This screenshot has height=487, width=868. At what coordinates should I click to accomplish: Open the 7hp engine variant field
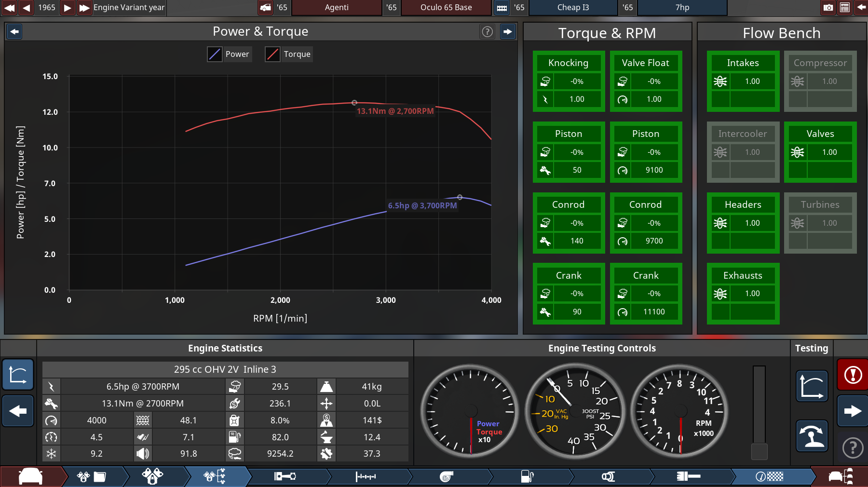[682, 7]
